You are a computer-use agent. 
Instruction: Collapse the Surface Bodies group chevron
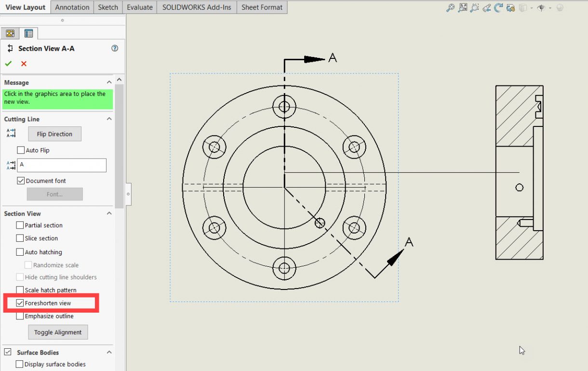[x=109, y=352]
